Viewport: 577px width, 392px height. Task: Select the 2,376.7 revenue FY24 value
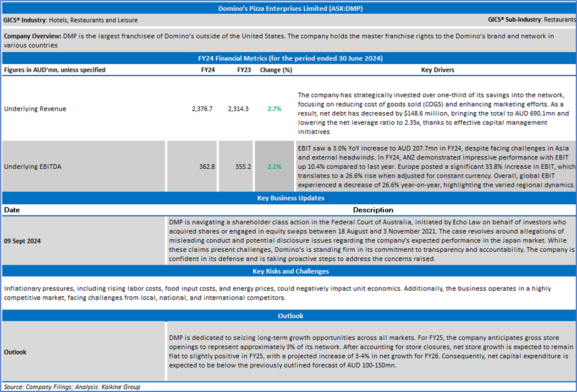pos(202,109)
